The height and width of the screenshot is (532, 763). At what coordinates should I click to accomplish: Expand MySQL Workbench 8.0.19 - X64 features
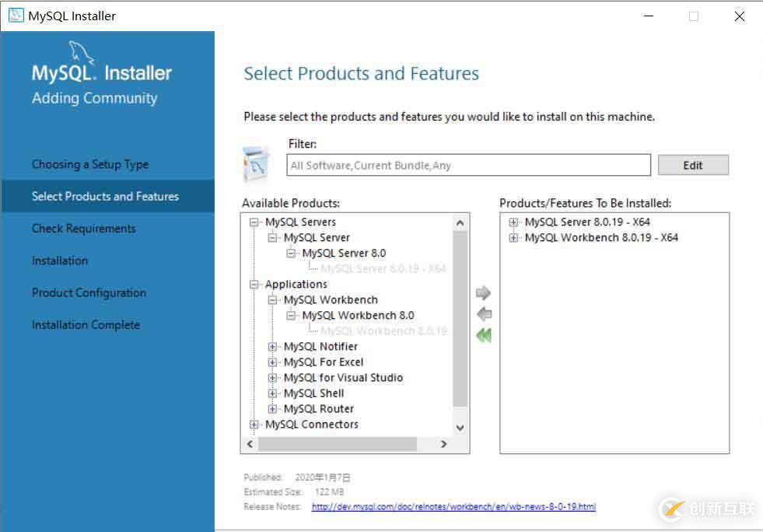click(513, 238)
